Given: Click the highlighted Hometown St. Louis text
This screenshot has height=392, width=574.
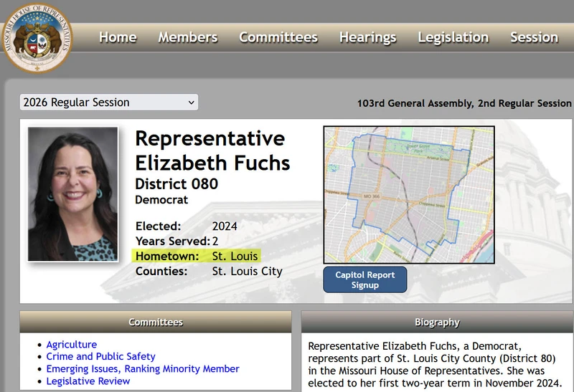Looking at the screenshot, I should (197, 256).
